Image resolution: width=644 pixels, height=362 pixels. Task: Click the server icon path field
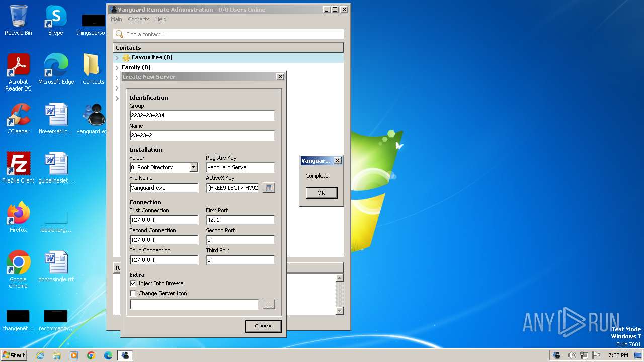[194, 304]
